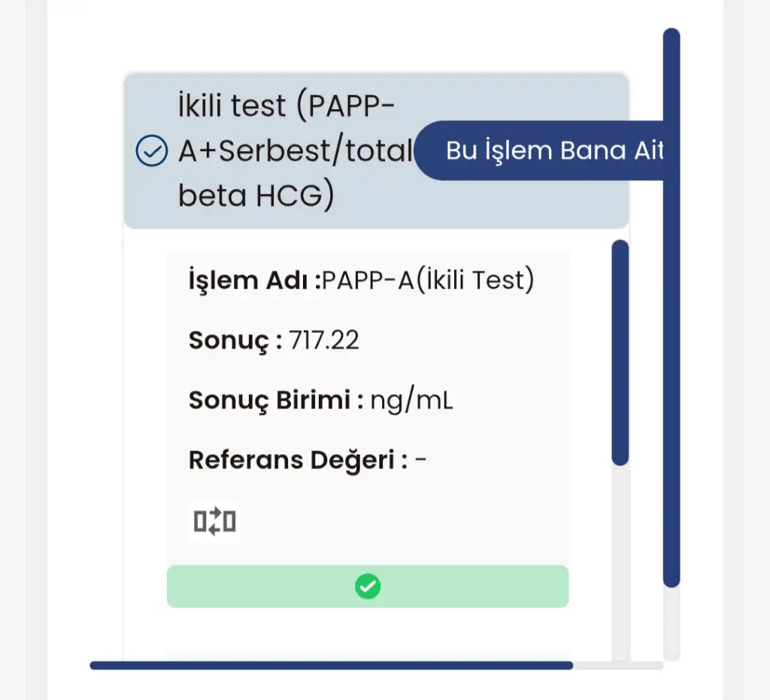Click the outer scrollbar's gray track below its thumb

pos(671,624)
